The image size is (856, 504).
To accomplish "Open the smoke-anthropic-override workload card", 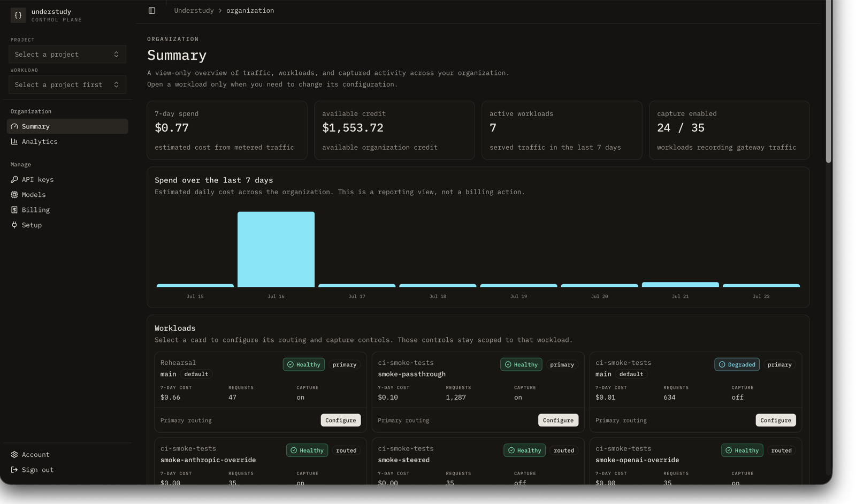I will pyautogui.click(x=261, y=462).
